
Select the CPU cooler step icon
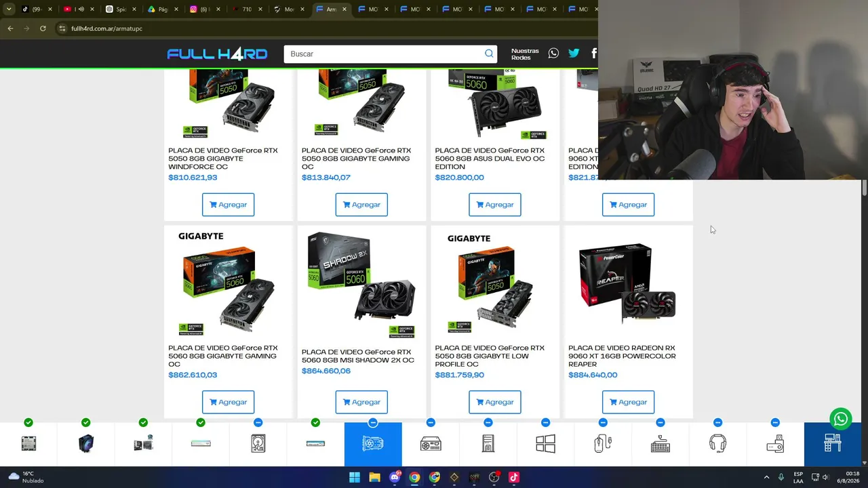[86, 444]
